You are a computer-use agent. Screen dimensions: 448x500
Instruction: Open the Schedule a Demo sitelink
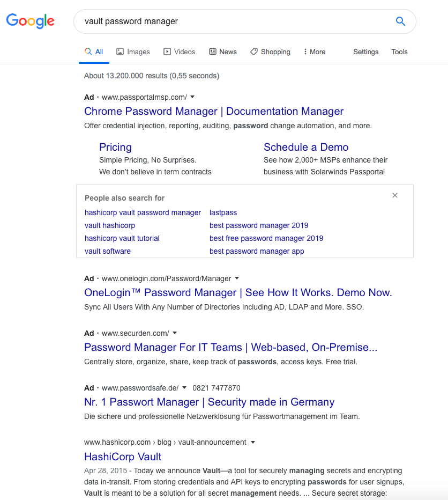pos(306,148)
